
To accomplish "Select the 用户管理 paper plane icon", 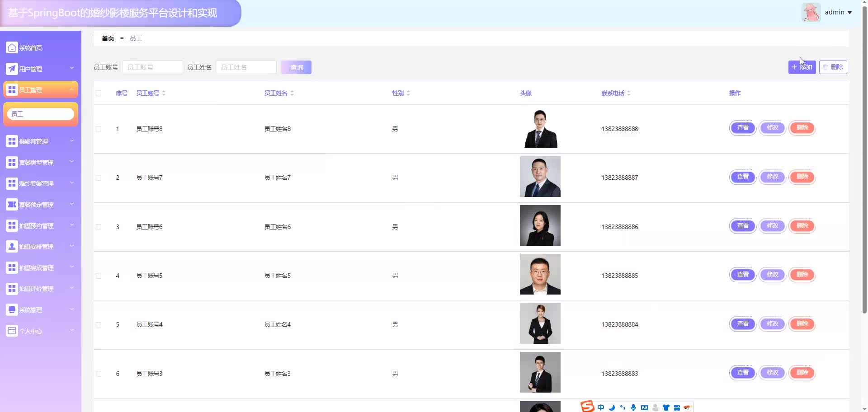I will [x=12, y=69].
